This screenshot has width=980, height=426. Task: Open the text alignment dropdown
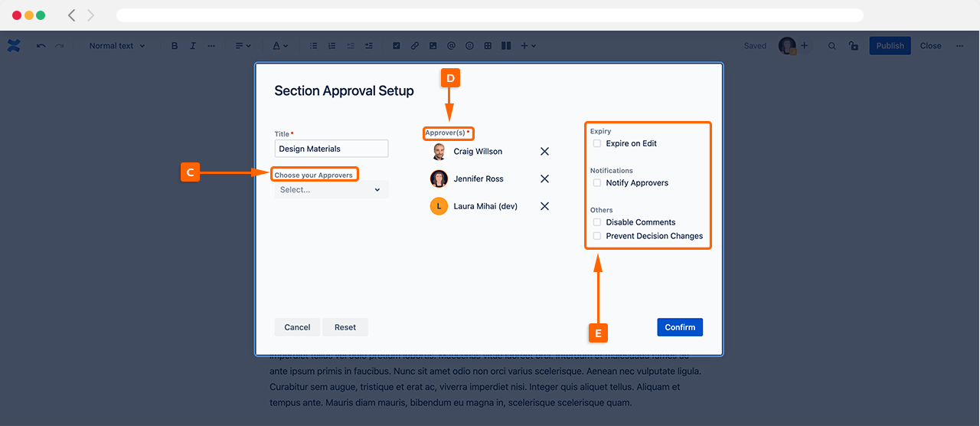pyautogui.click(x=243, y=46)
